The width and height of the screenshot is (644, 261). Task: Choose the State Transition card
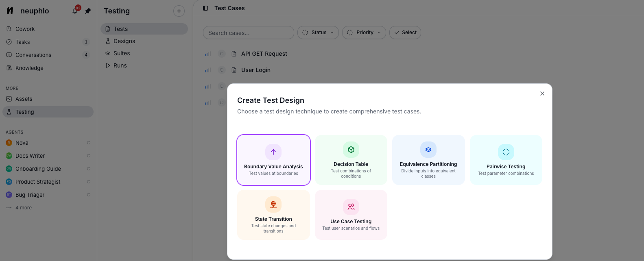tap(273, 215)
